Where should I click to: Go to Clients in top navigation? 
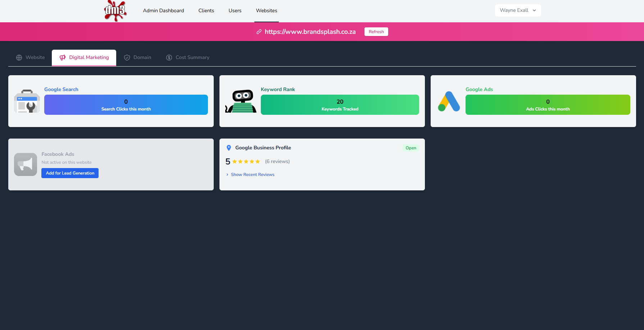pos(206,11)
